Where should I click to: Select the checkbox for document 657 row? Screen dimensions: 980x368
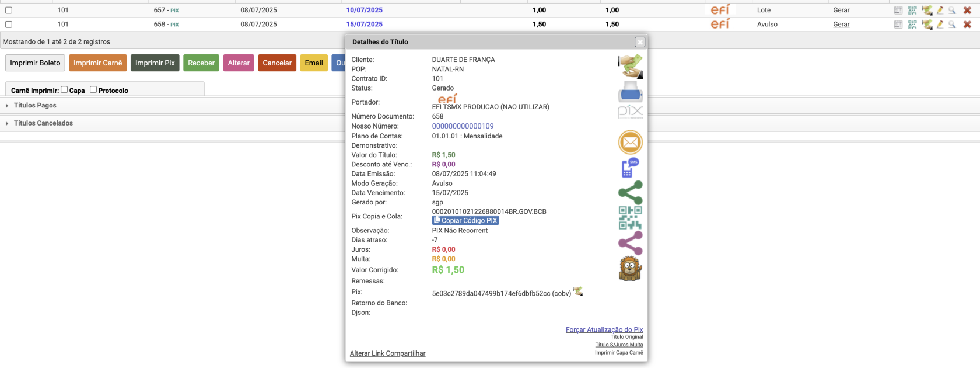point(9,10)
